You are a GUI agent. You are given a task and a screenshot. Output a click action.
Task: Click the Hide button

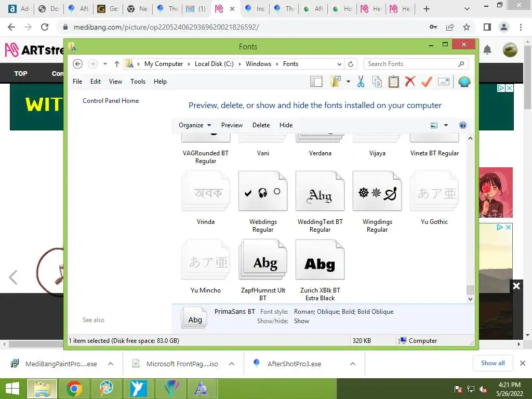[286, 125]
